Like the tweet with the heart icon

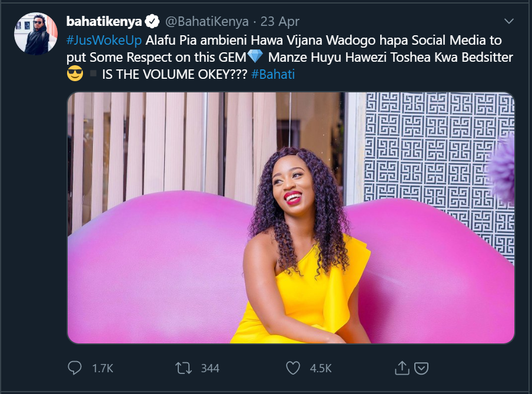[x=293, y=368]
